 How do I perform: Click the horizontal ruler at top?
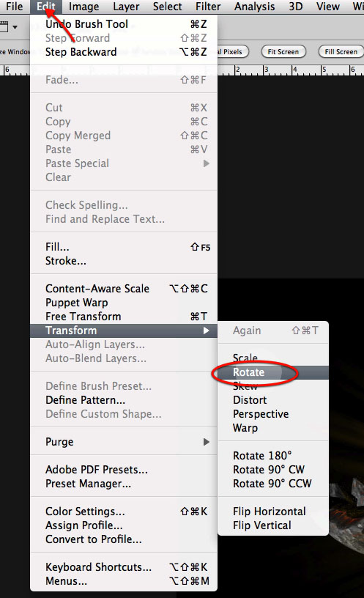[291, 70]
